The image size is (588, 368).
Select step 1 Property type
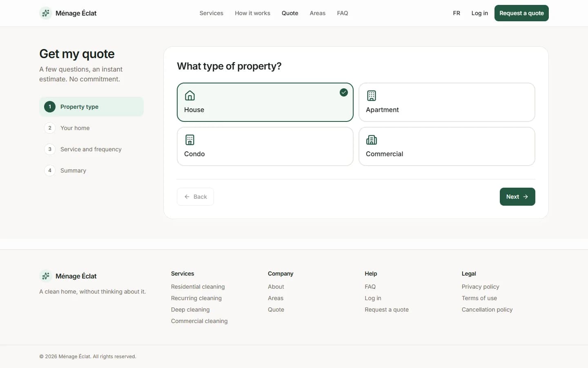click(x=91, y=107)
